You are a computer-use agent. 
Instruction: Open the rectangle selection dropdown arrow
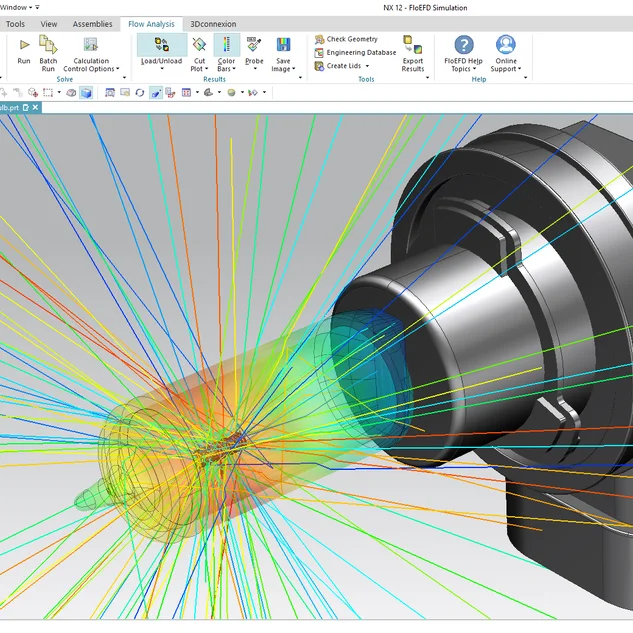pyautogui.click(x=59, y=92)
